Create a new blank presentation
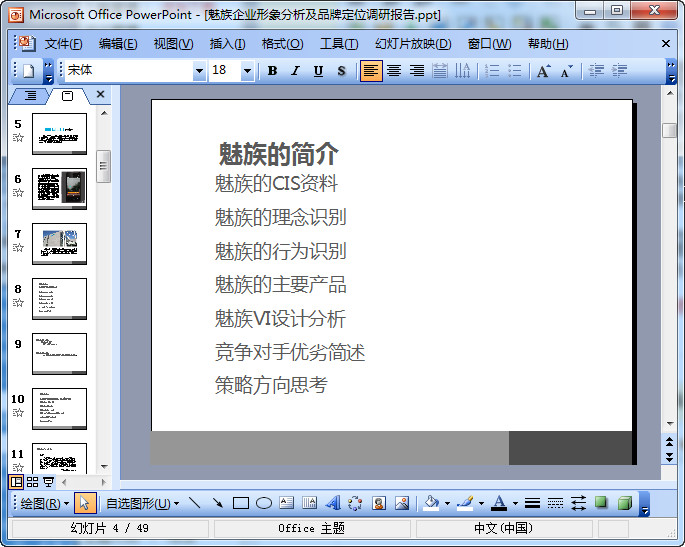 point(29,70)
